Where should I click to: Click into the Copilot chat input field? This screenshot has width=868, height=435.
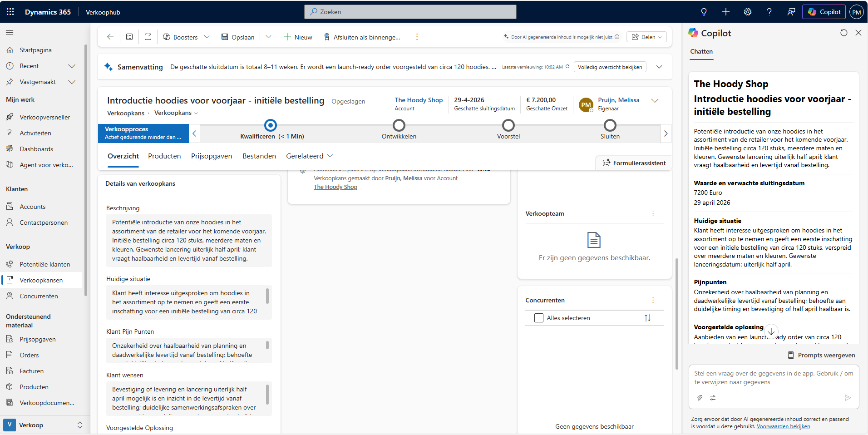[773, 378]
